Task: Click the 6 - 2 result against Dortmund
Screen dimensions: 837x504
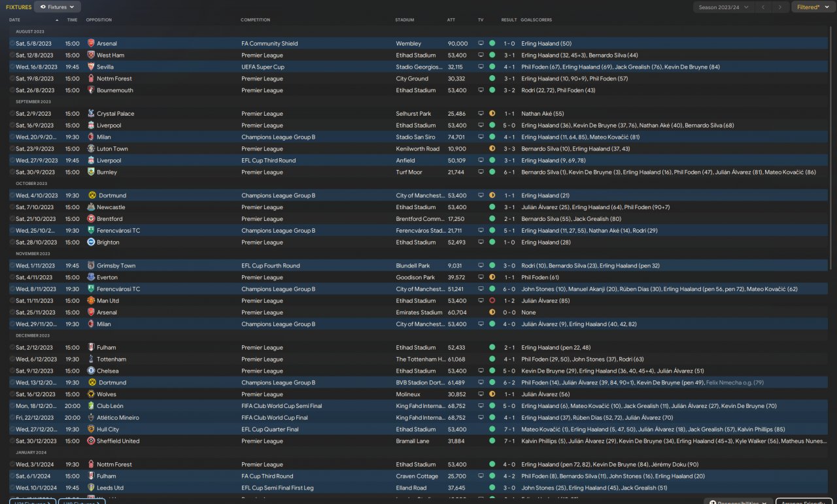Action: pos(509,383)
